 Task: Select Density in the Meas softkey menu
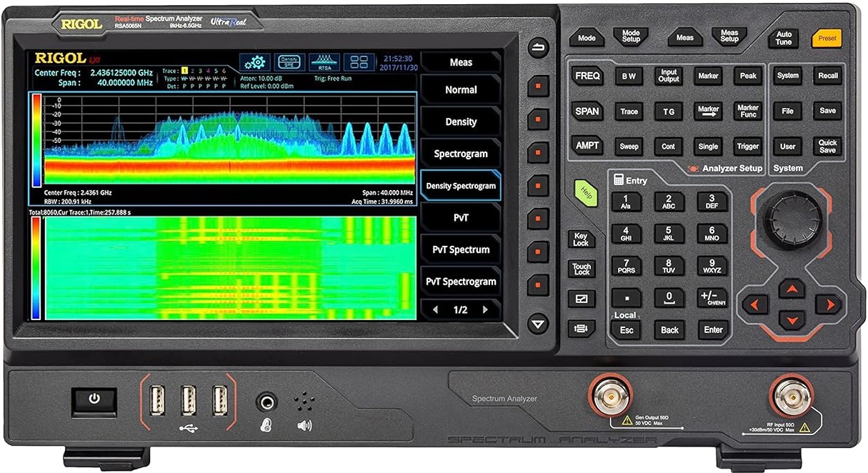[x=461, y=122]
